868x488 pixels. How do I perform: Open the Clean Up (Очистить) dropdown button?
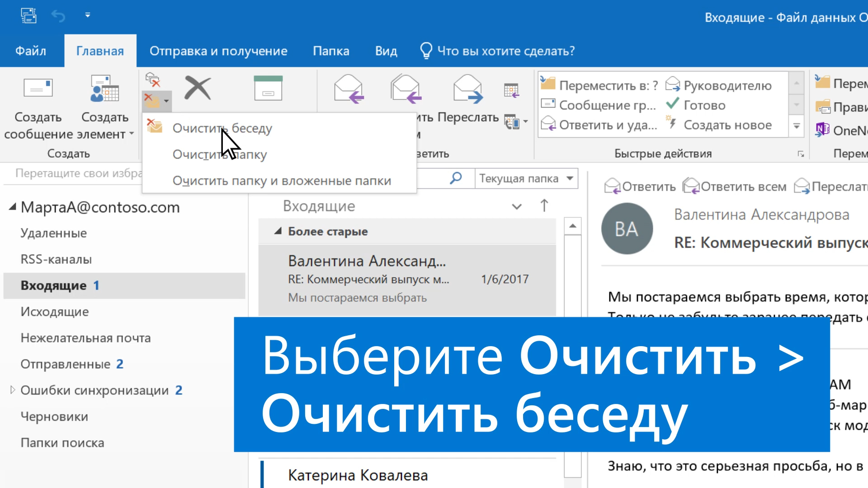click(156, 101)
